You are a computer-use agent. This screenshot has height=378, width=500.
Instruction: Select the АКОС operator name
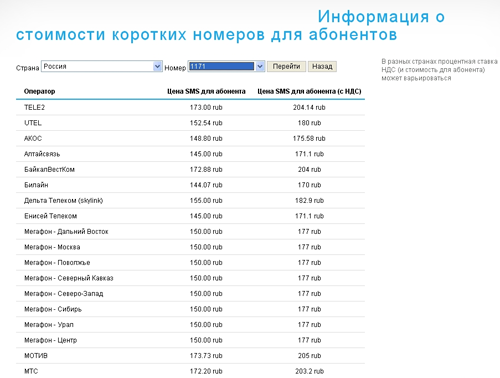click(33, 138)
